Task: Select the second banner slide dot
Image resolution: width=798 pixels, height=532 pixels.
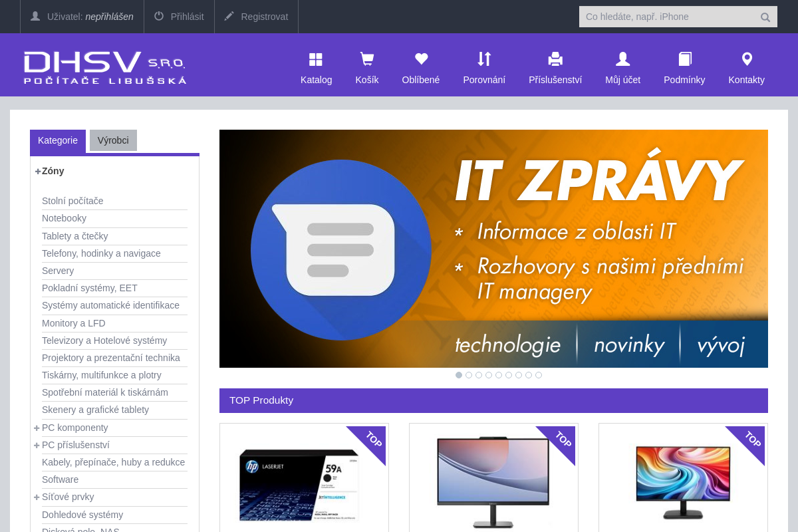Action: tap(469, 375)
